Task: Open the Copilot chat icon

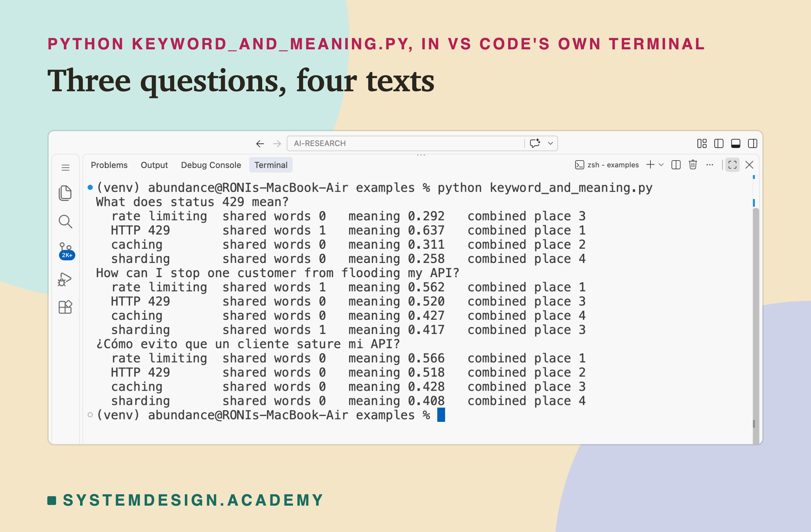Action: [x=535, y=143]
